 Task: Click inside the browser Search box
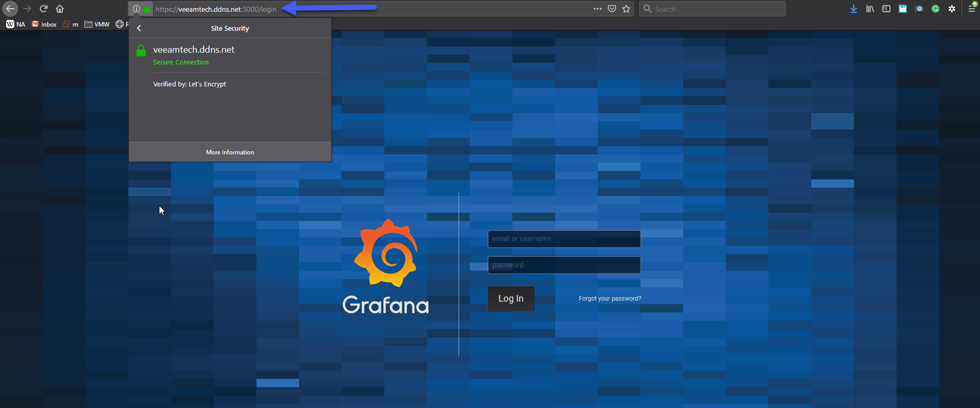click(x=712, y=9)
